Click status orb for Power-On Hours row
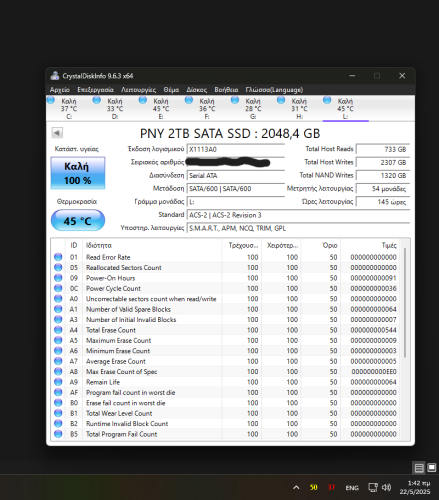 click(58, 278)
